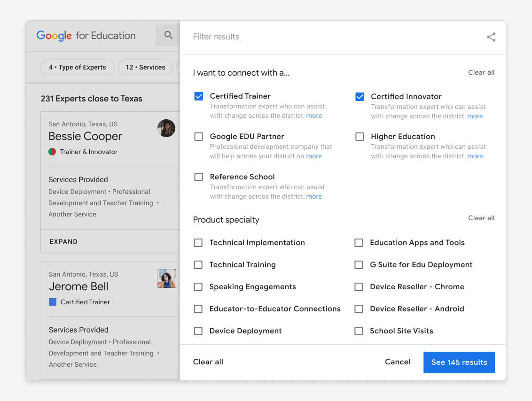Screen dimensions: 532x401
Task: Click the search magnifier icon
Action: [x=168, y=35]
